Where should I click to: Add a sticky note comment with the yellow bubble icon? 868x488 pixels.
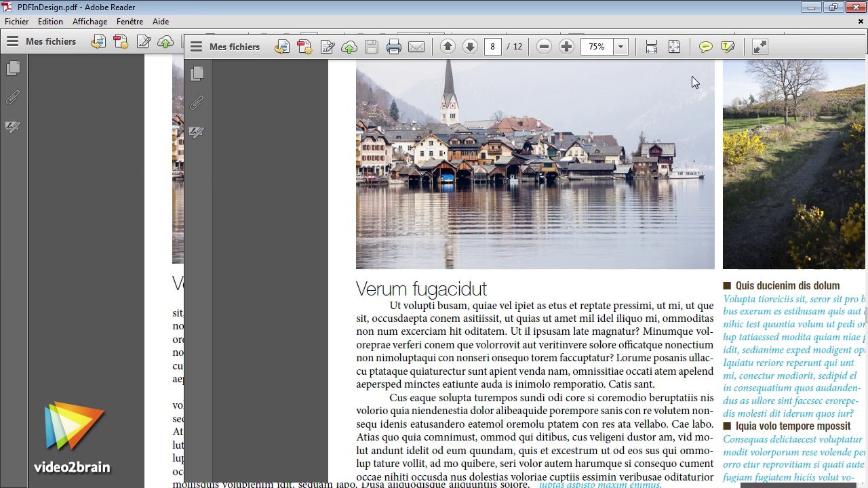pyautogui.click(x=706, y=47)
